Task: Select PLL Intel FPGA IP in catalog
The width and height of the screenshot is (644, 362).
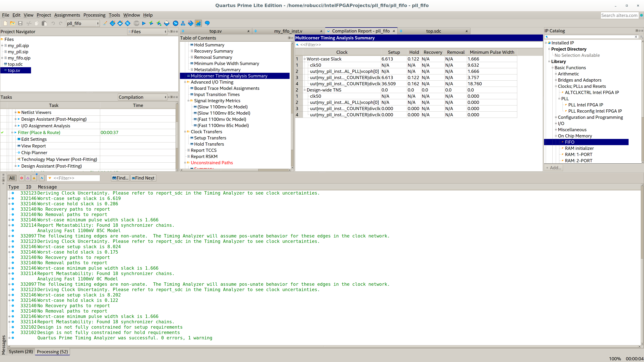Action: (x=585, y=105)
